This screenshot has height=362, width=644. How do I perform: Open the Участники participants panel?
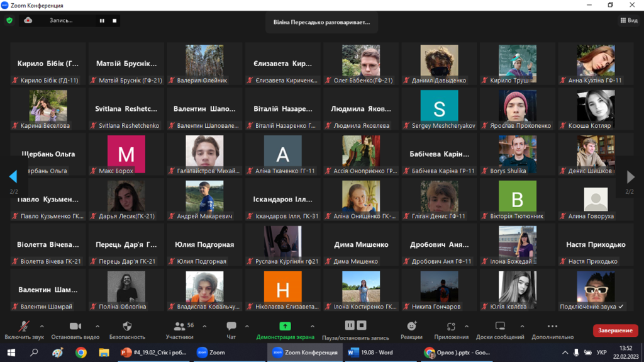[x=179, y=327]
